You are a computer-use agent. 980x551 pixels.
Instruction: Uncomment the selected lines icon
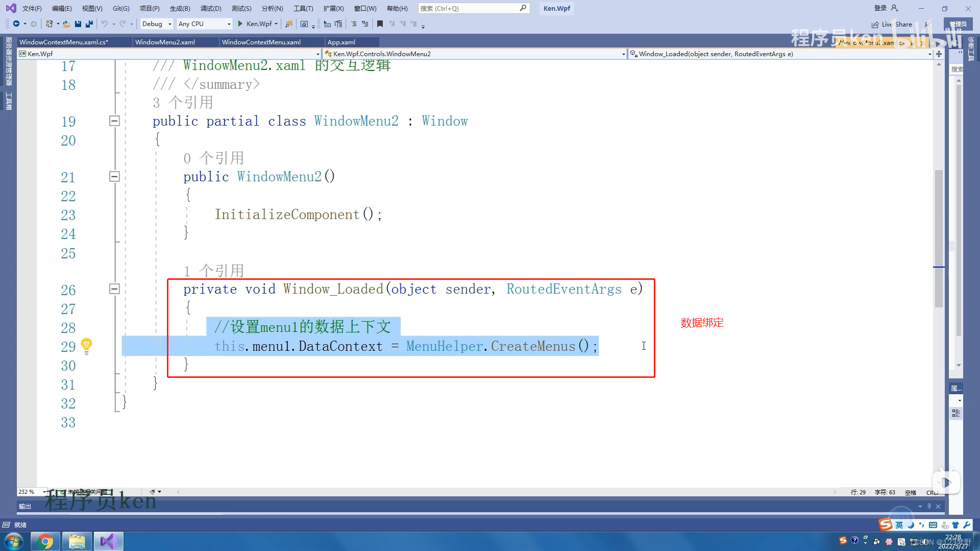point(365,24)
